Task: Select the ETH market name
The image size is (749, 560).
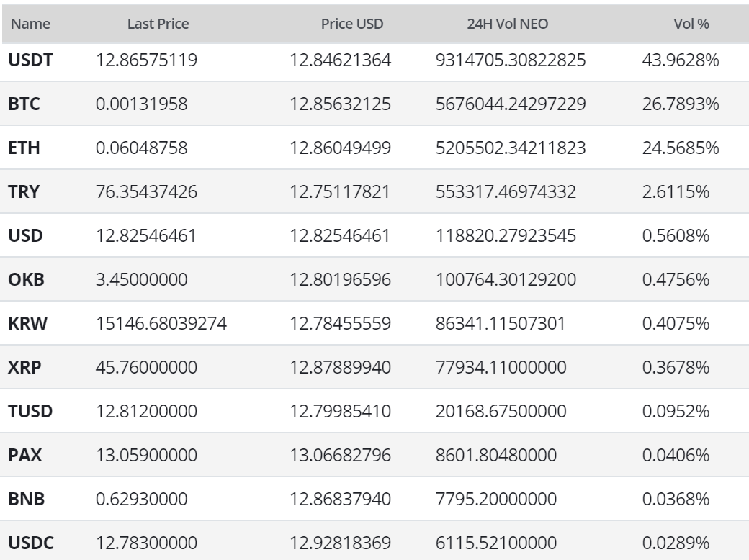Action: click(24, 148)
